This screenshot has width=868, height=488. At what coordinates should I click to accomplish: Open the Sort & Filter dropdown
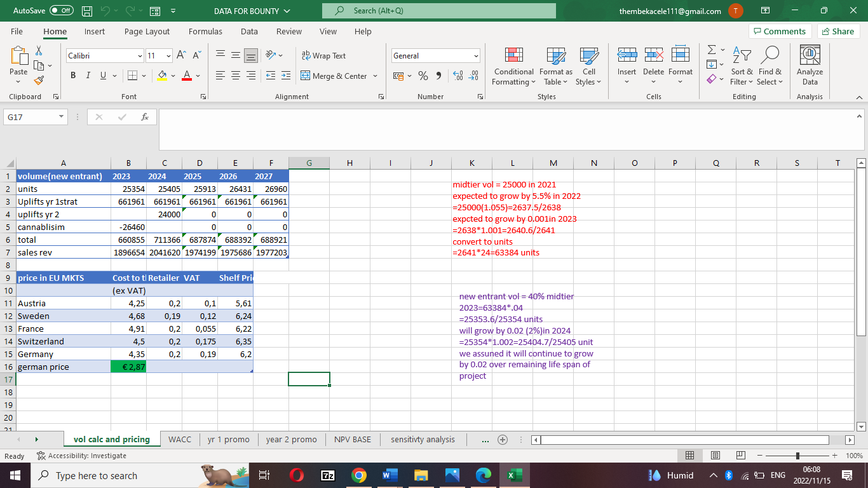click(742, 65)
